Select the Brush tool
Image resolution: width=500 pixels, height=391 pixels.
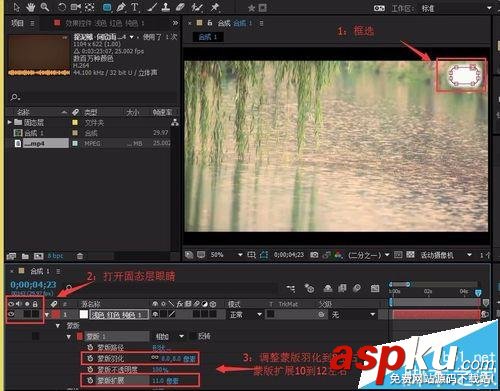153,7
